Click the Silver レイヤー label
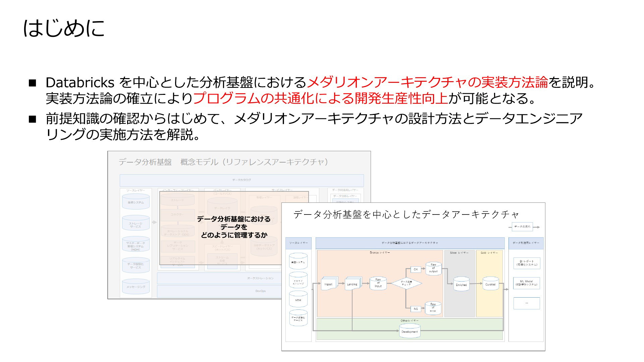The image size is (644, 362). point(460,253)
